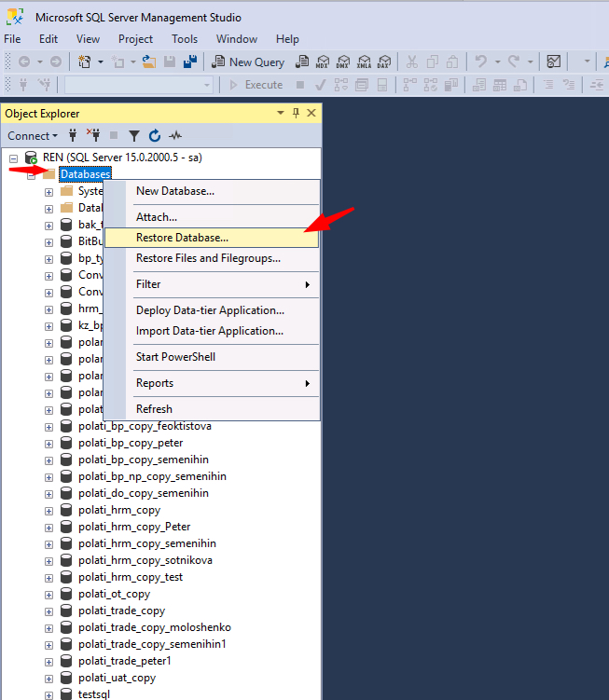This screenshot has width=609, height=700.
Task: Open the View menu
Action: pos(88,39)
